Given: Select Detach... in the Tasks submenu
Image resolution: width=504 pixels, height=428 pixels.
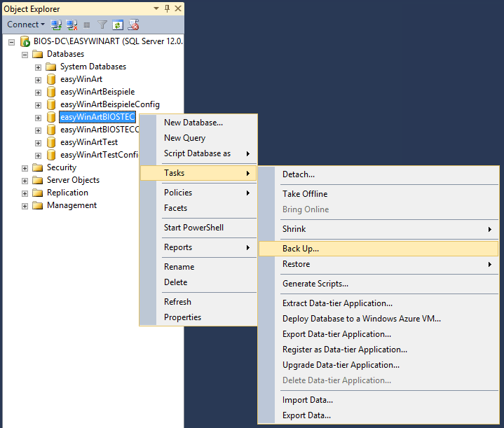Looking at the screenshot, I should coord(379,174).
